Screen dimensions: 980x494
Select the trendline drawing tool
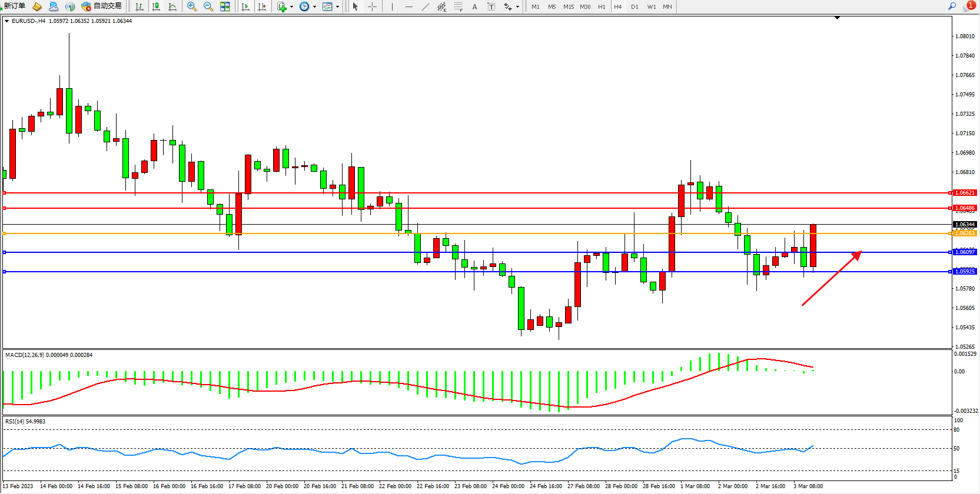click(x=426, y=6)
